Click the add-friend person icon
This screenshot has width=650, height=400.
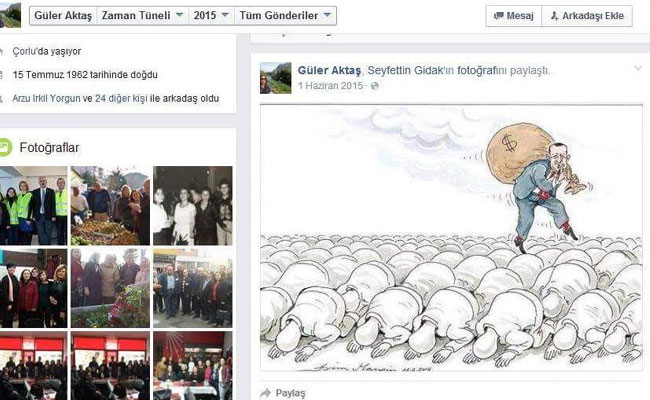tap(554, 16)
